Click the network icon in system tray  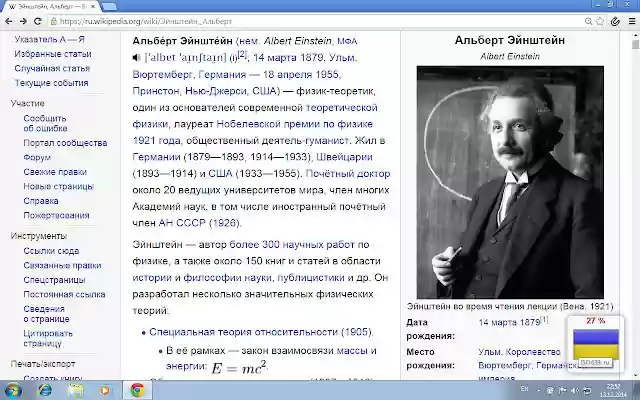click(587, 391)
